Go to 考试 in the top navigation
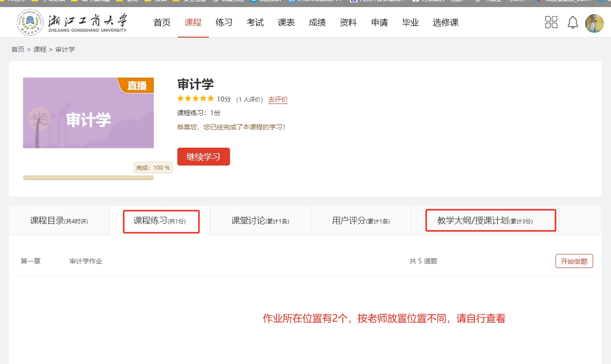 pyautogui.click(x=255, y=23)
